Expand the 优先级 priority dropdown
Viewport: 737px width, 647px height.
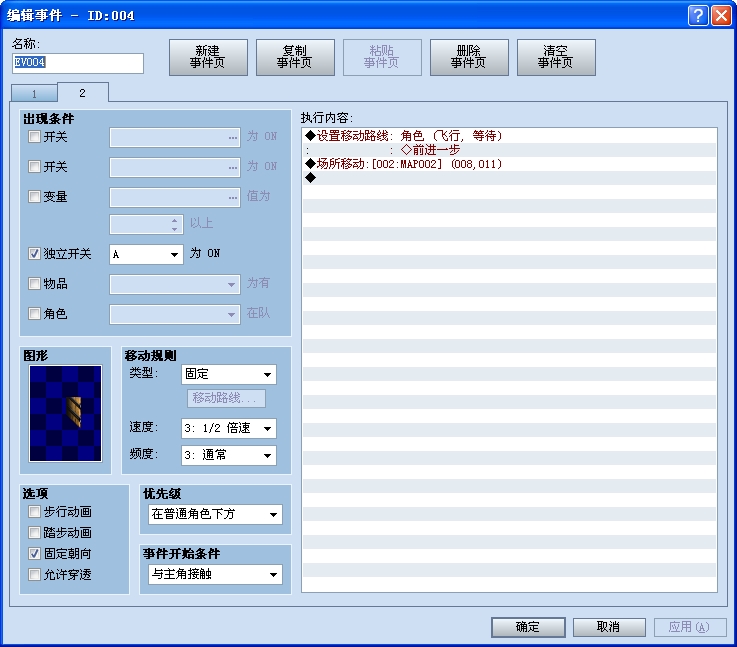pyautogui.click(x=214, y=515)
